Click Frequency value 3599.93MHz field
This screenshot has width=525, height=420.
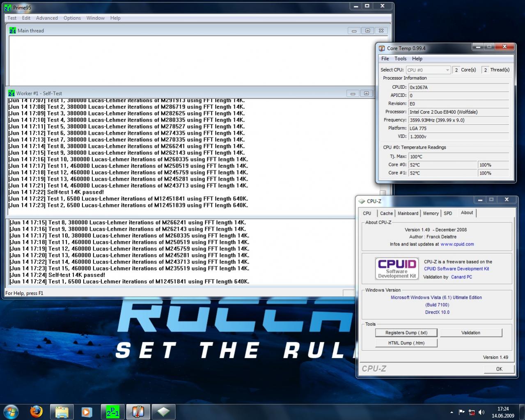pos(459,120)
